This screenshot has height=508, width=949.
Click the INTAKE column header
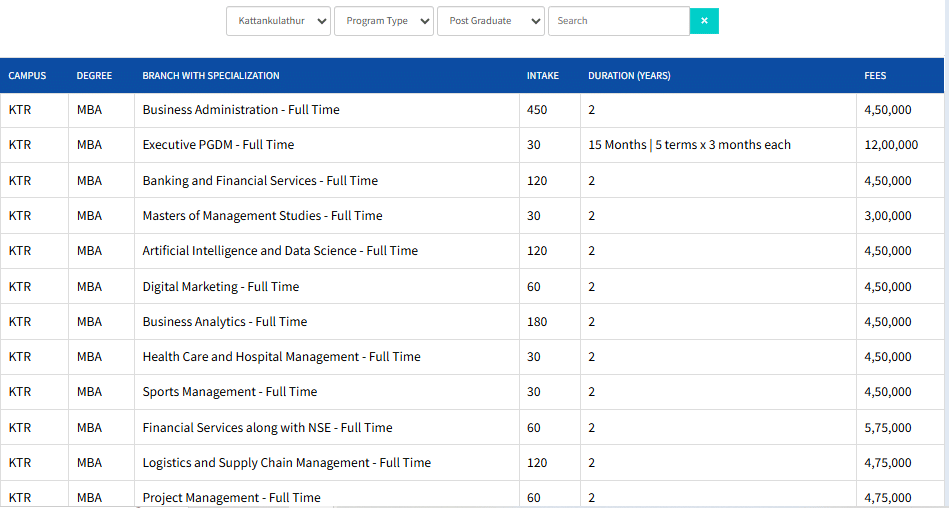[x=543, y=76]
